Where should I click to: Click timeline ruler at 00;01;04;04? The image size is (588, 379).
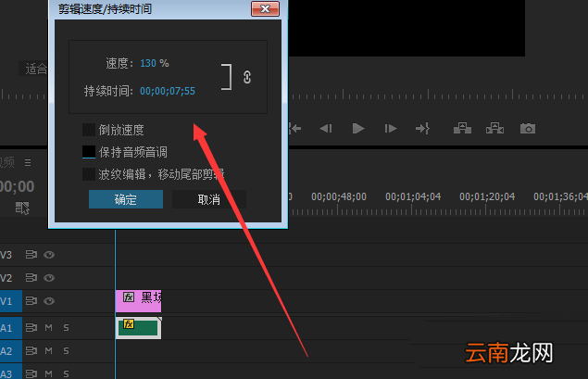point(413,196)
